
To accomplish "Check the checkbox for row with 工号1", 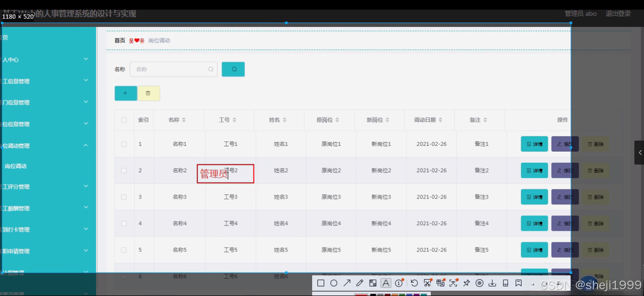I will pyautogui.click(x=123, y=143).
